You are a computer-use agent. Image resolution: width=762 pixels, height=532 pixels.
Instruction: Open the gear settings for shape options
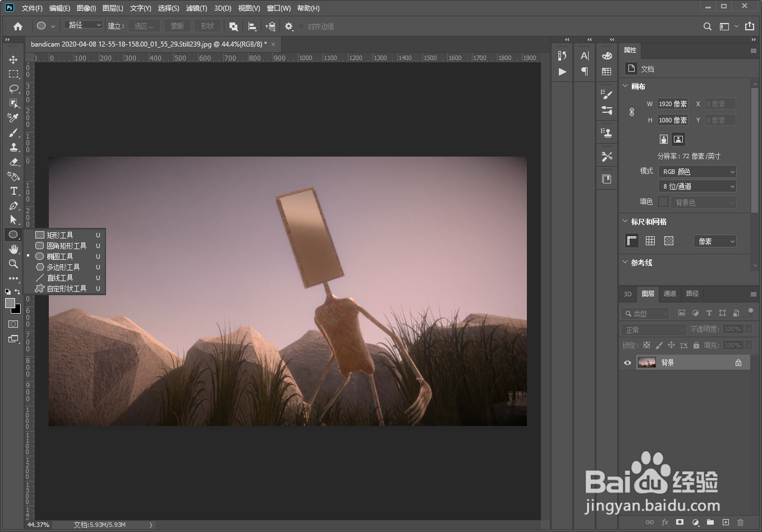(x=289, y=26)
